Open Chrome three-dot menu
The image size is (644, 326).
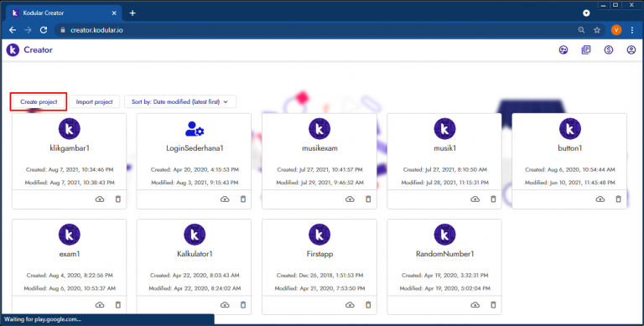point(632,30)
